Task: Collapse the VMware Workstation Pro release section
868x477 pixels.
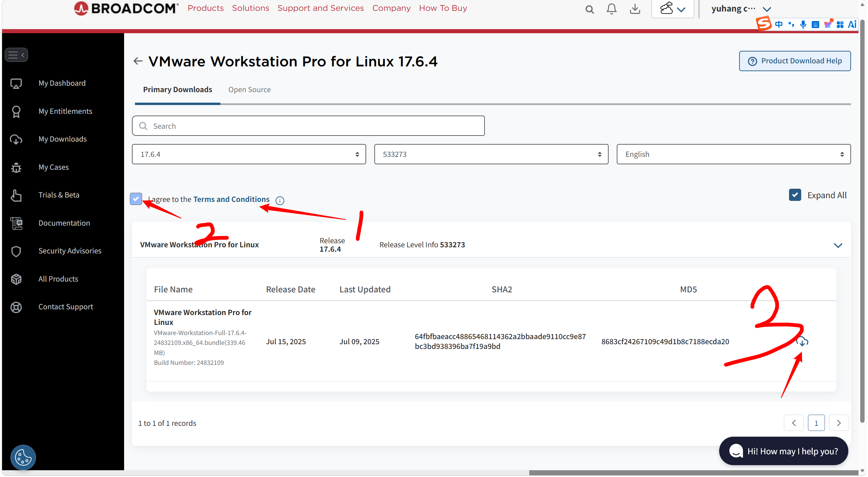Action: pyautogui.click(x=838, y=245)
